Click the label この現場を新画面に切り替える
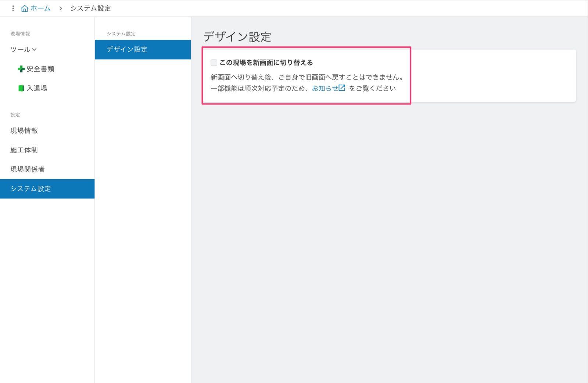Image resolution: width=588 pixels, height=383 pixels. (266, 63)
